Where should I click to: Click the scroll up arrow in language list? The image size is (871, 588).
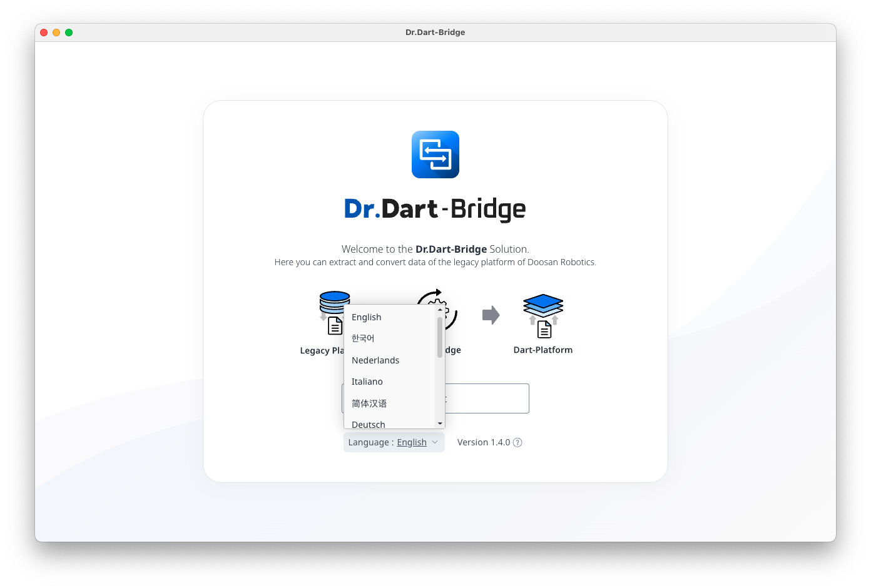[440, 310]
